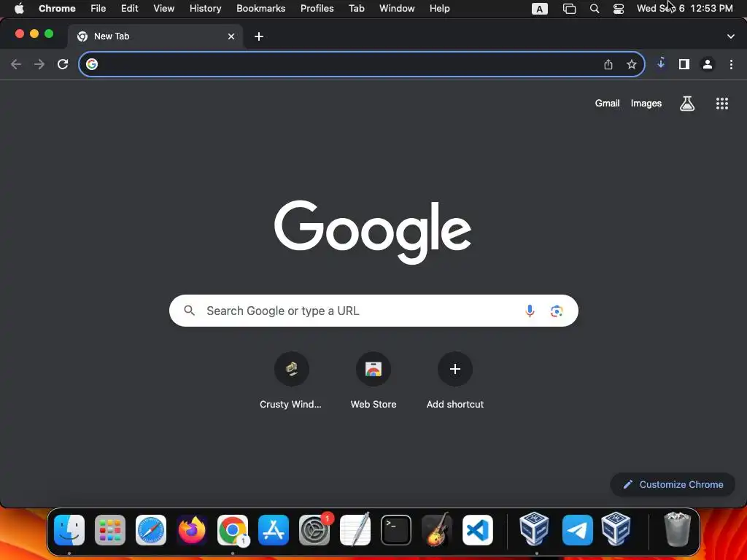The width and height of the screenshot is (747, 560).
Task: Open the Apple menu
Action: point(19,8)
